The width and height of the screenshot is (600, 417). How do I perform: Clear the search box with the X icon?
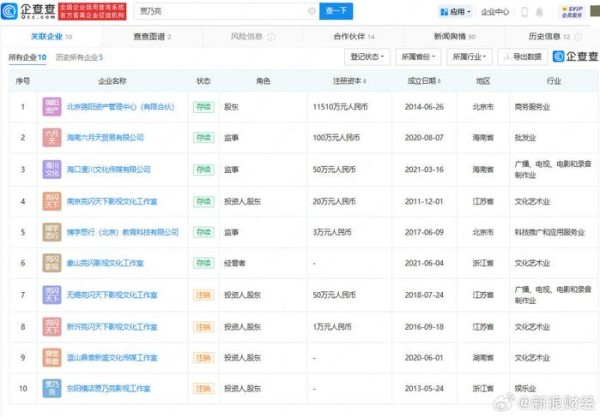[x=312, y=11]
